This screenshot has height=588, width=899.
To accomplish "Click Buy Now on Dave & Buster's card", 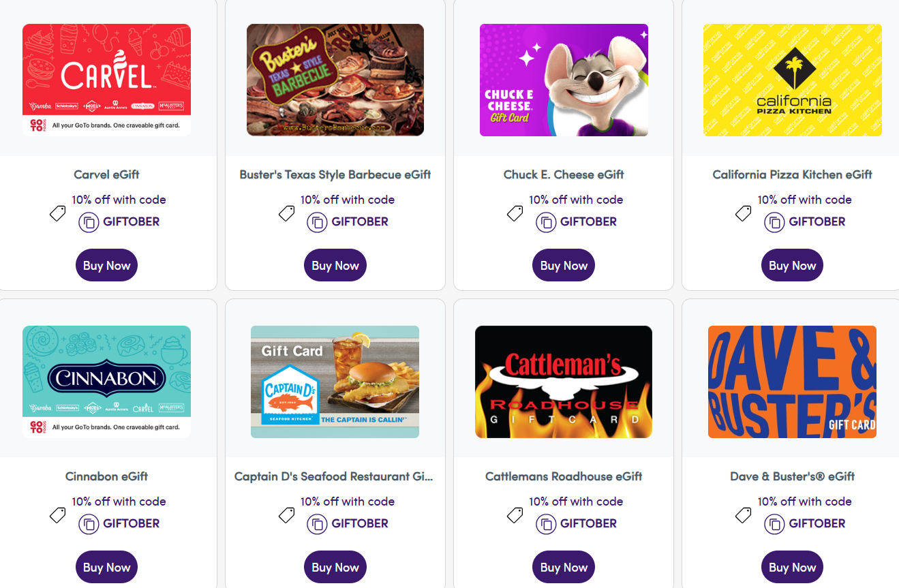I will click(792, 566).
